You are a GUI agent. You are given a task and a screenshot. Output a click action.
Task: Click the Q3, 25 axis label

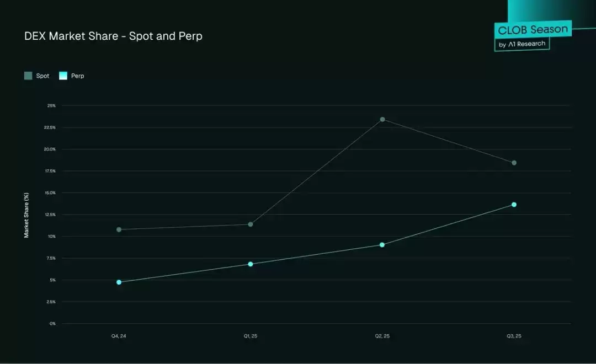point(514,336)
